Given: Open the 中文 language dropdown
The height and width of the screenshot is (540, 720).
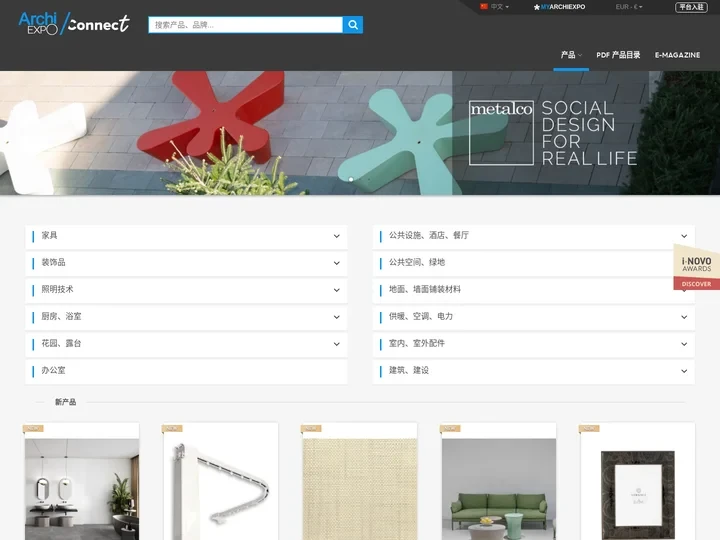Looking at the screenshot, I should coord(499,7).
